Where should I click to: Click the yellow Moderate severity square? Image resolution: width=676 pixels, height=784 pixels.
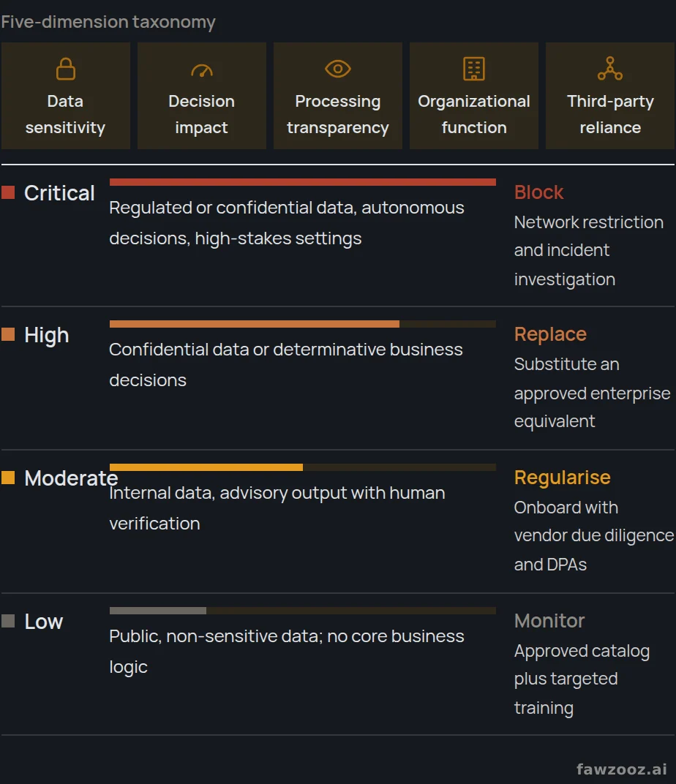8,478
